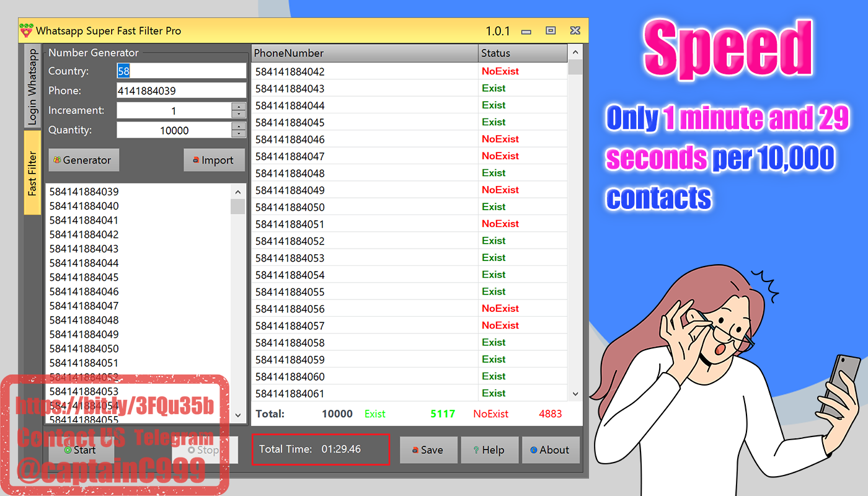Select 584141884041 in generated number list
Image resolution: width=868 pixels, height=496 pixels.
tap(84, 220)
